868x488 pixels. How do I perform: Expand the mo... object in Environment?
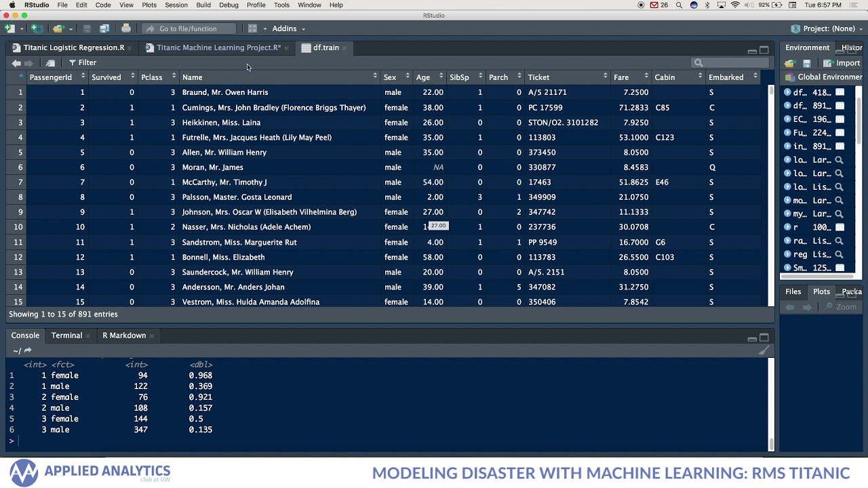[787, 200]
